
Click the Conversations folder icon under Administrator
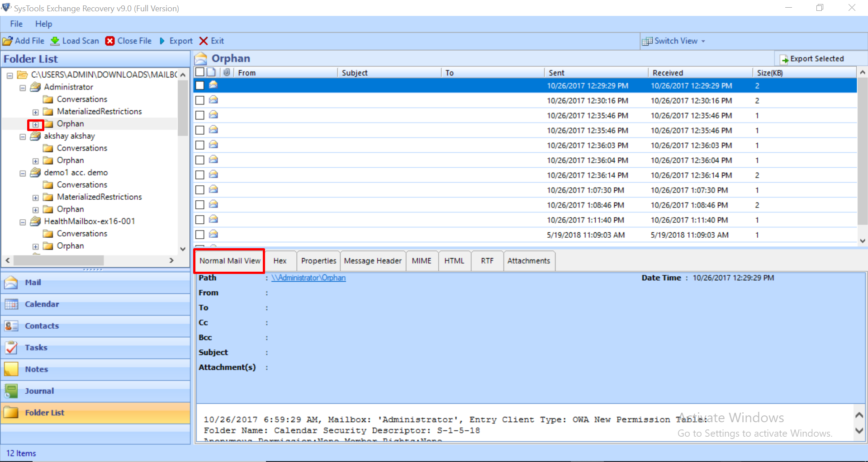[48, 99]
